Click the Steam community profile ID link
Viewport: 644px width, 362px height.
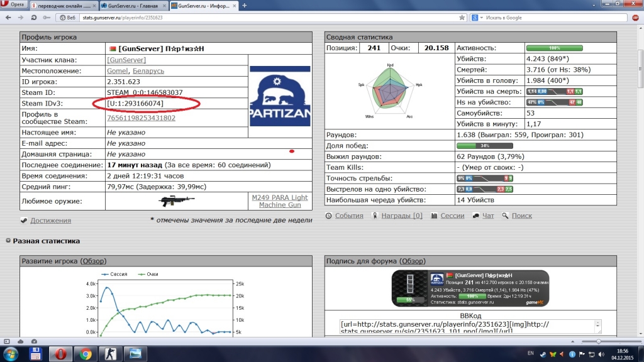141,118
